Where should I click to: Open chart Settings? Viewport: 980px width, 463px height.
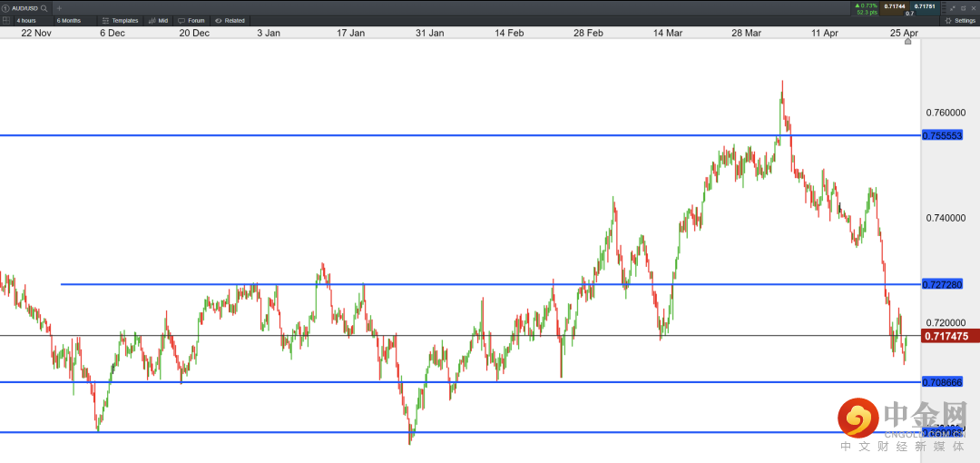960,21
